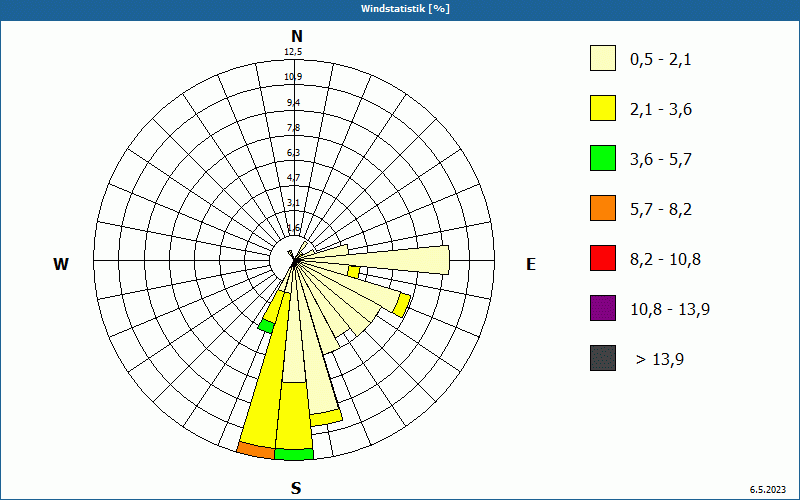The height and width of the screenshot is (500, 800).
Task: Click the N compass label
Action: click(x=296, y=36)
